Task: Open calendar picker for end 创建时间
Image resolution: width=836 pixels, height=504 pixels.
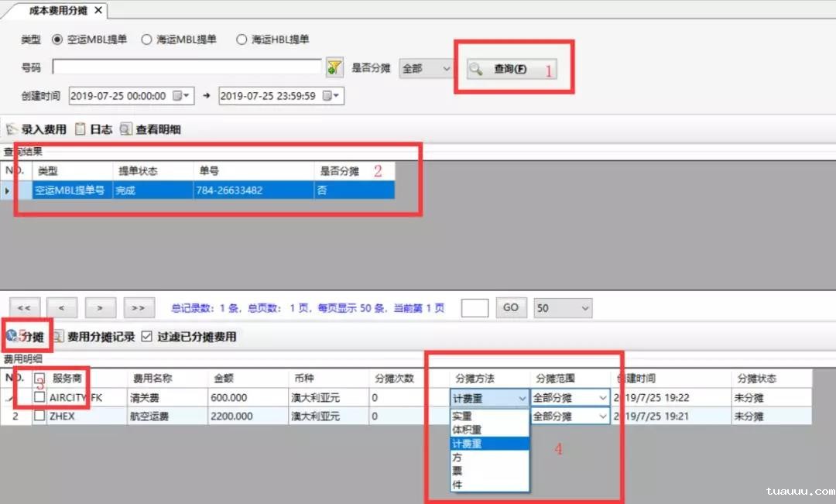Action: pos(331,96)
